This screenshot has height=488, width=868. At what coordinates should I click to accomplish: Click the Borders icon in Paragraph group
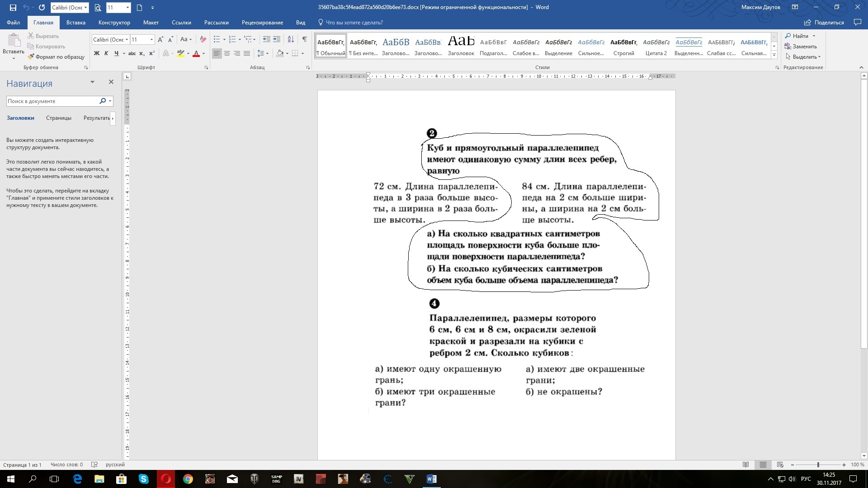[295, 53]
